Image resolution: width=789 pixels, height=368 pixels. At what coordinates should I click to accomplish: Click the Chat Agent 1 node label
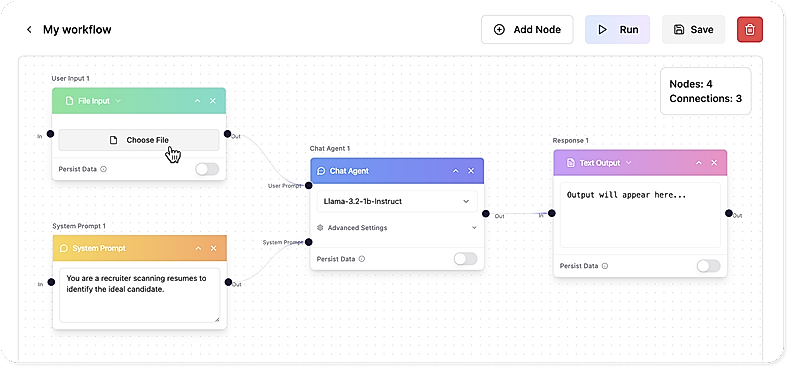point(330,149)
